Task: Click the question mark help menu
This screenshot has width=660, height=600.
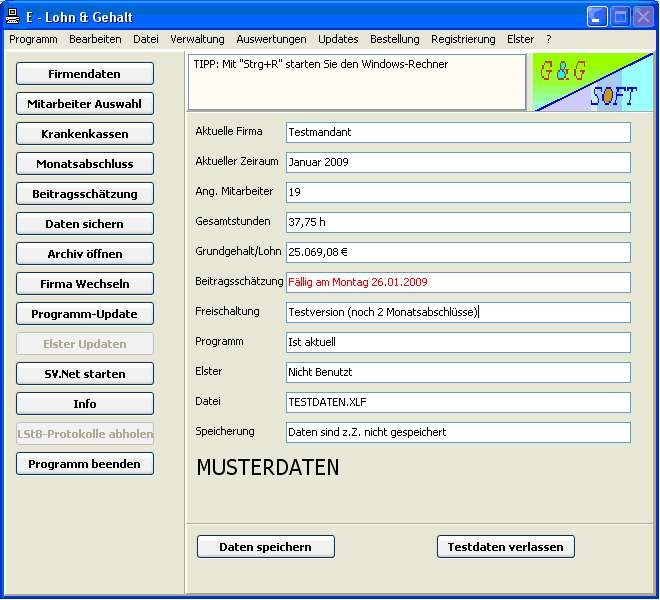Action: click(548, 39)
